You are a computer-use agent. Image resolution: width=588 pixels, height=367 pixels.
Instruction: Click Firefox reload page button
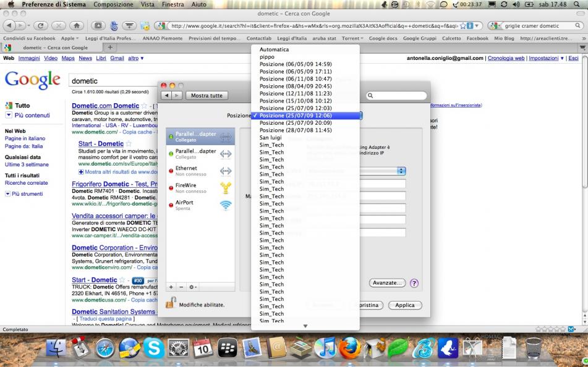pyautogui.click(x=41, y=25)
